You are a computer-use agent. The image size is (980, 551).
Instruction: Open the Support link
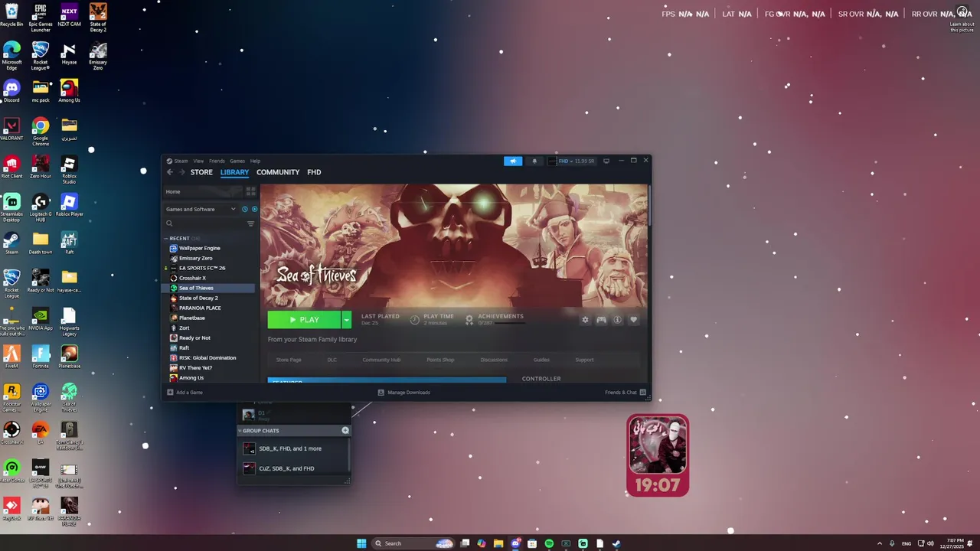pyautogui.click(x=584, y=360)
